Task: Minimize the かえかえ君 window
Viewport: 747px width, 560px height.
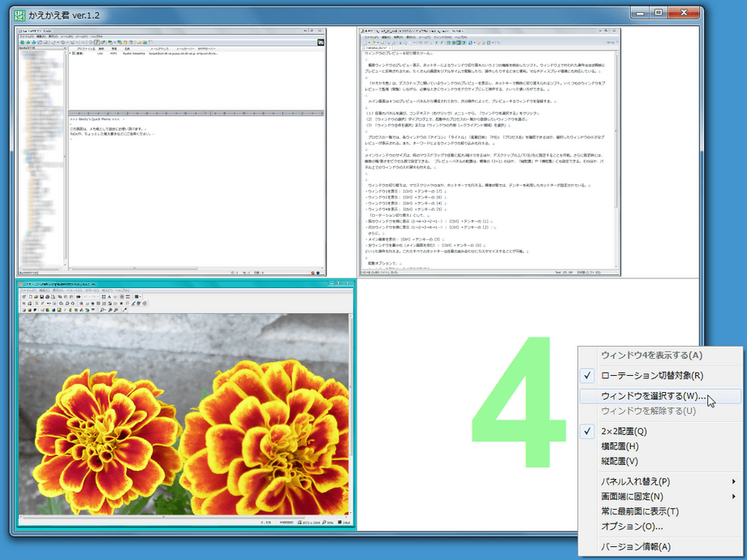Action: [640, 13]
